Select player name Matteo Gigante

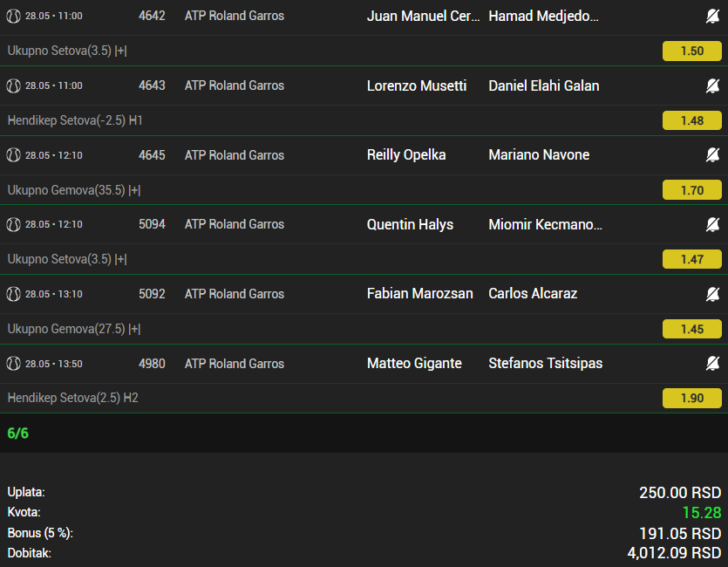click(414, 363)
